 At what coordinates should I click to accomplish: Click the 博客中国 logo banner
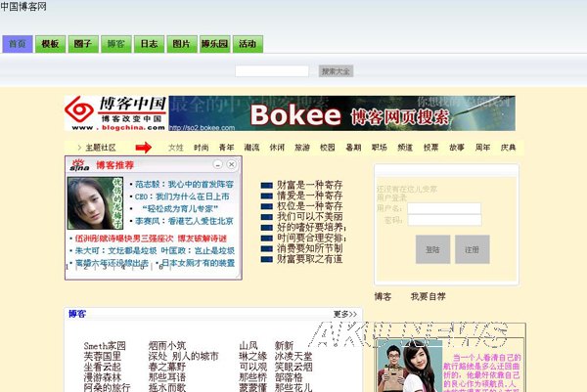coord(115,112)
